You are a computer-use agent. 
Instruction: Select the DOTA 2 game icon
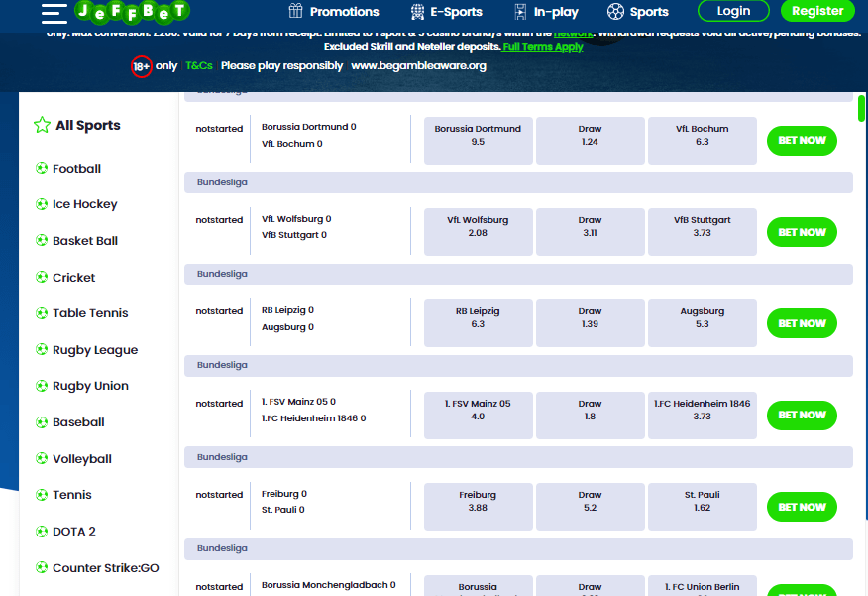tap(43, 532)
